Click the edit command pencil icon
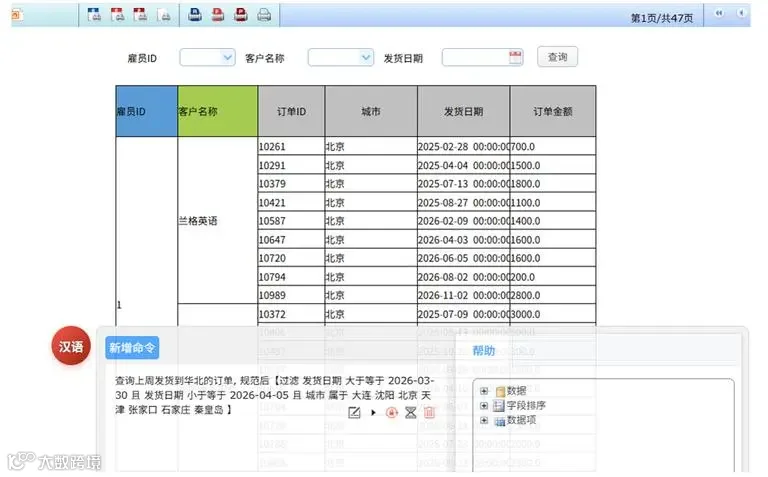 pyautogui.click(x=354, y=413)
